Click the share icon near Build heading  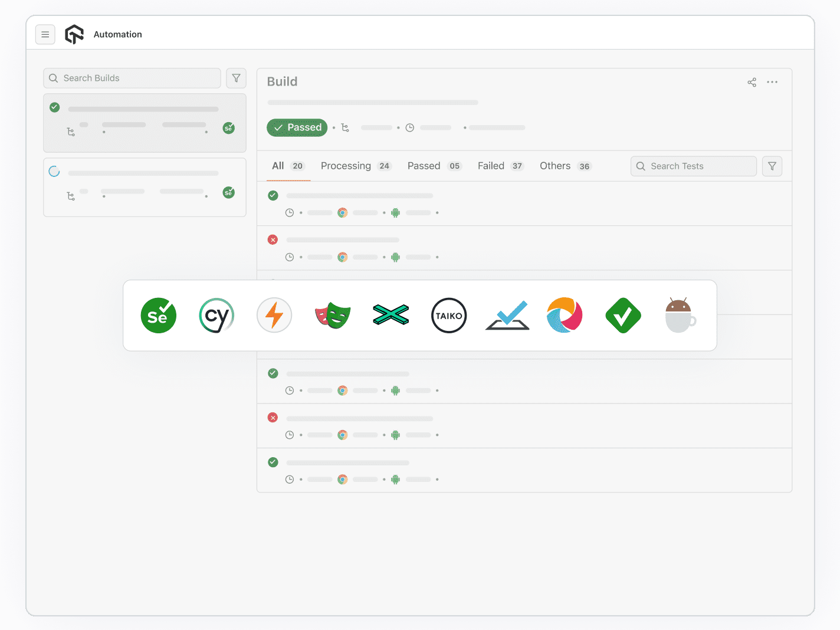(752, 83)
